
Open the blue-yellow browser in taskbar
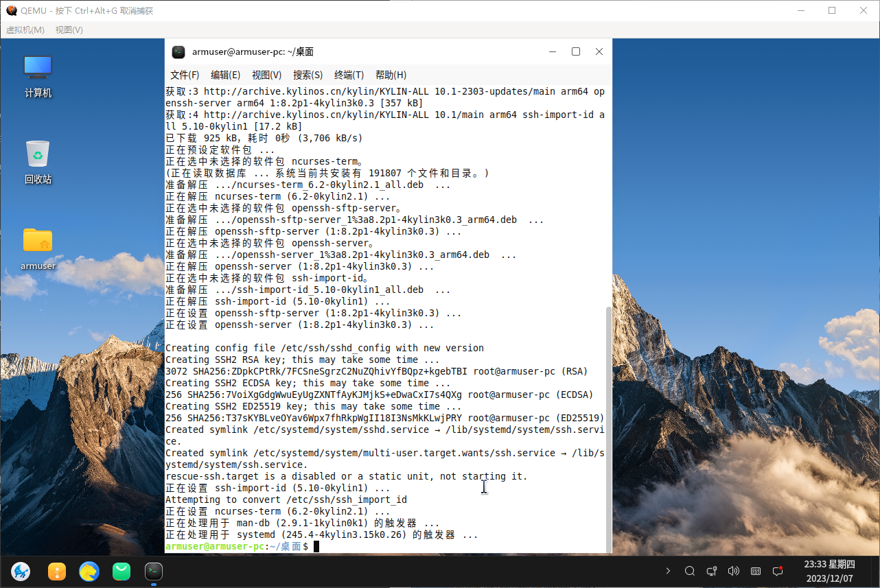[x=89, y=571]
